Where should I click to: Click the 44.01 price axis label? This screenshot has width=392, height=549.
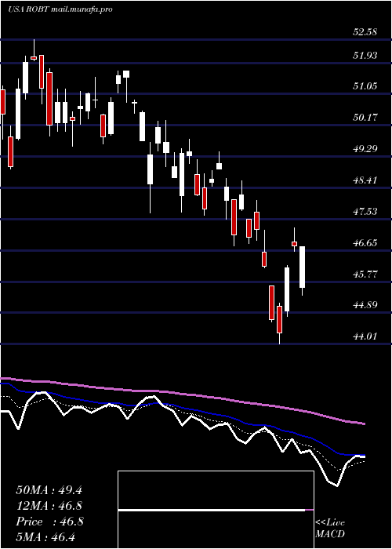point(365,336)
